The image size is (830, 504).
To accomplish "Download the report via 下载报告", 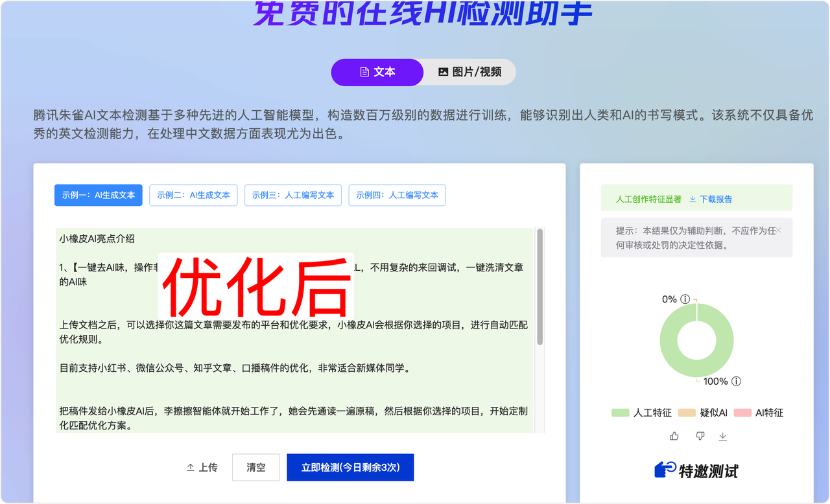I will tap(711, 199).
